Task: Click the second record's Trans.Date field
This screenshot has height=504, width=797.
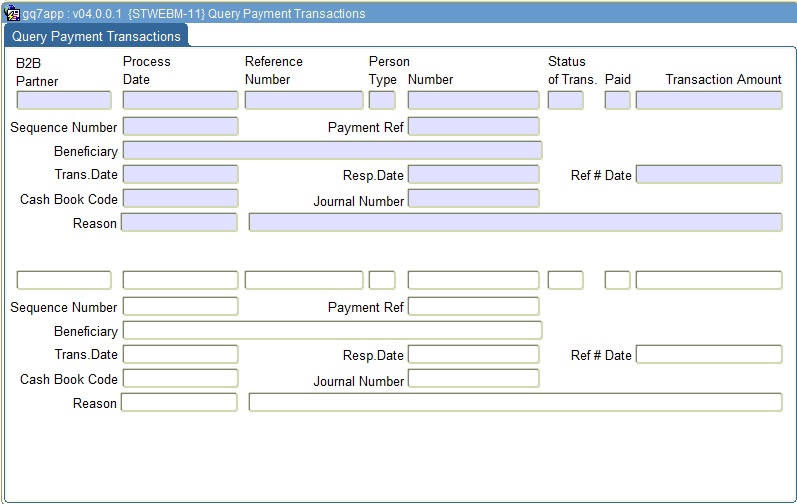Action: (x=180, y=354)
